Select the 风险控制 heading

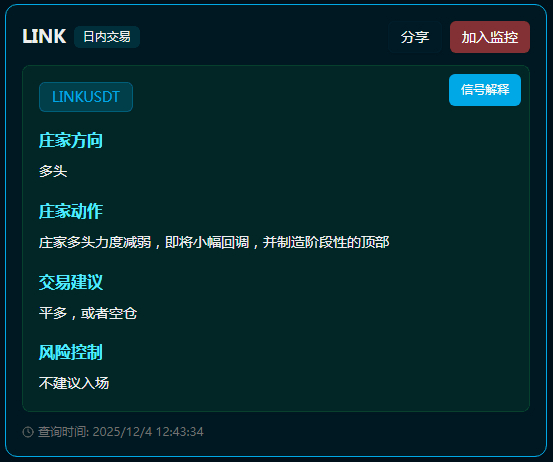[71, 352]
